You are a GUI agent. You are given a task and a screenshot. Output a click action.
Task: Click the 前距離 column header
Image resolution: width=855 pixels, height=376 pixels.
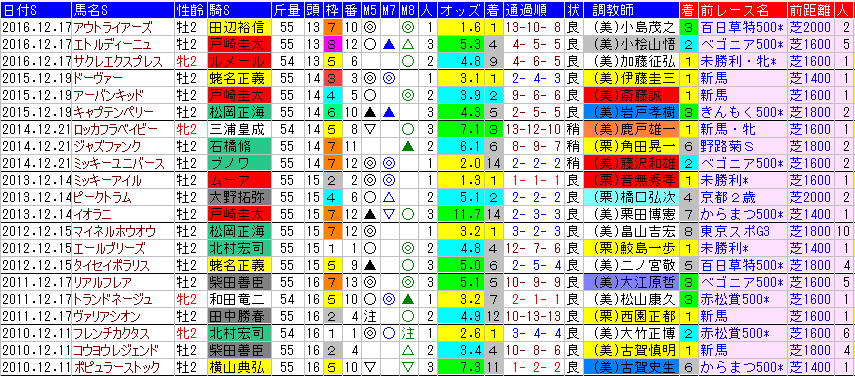coord(811,10)
